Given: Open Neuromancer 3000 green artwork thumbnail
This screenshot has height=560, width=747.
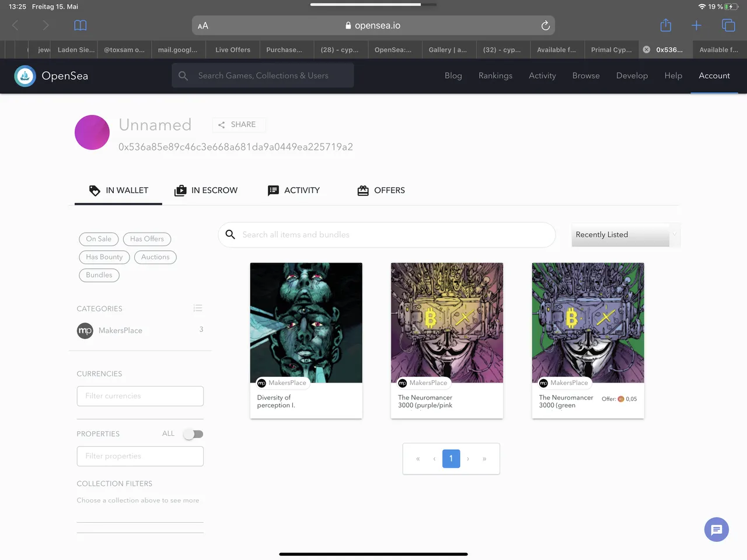Looking at the screenshot, I should 588,323.
